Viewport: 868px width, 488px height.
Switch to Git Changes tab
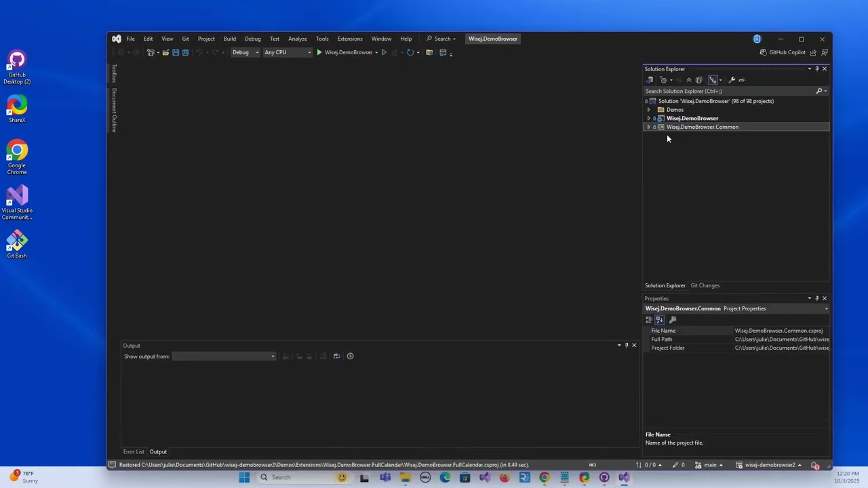pyautogui.click(x=705, y=285)
